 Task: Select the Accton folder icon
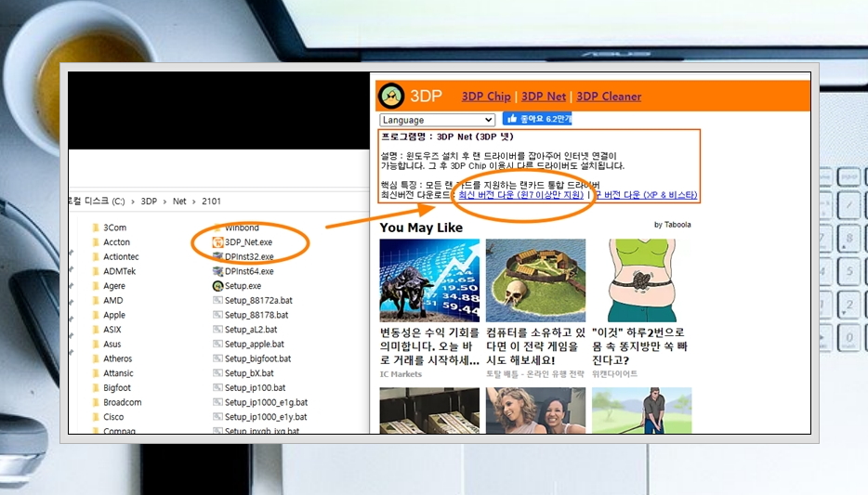pos(96,242)
